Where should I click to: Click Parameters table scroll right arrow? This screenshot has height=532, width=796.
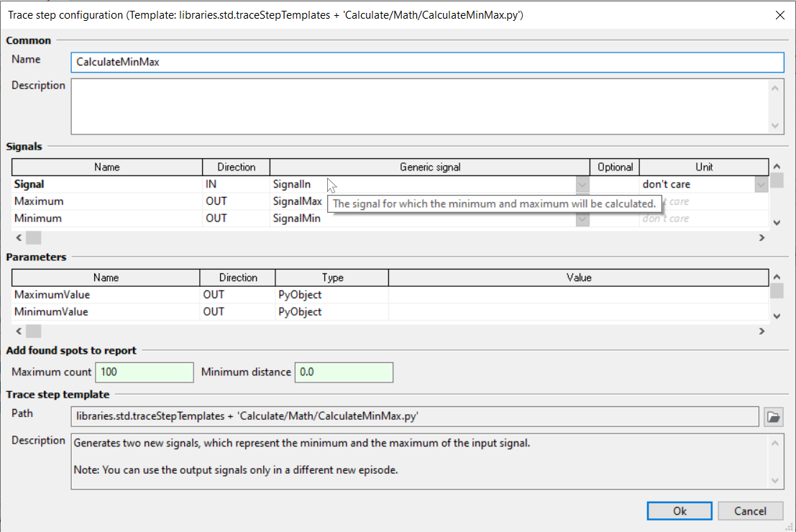[761, 331]
